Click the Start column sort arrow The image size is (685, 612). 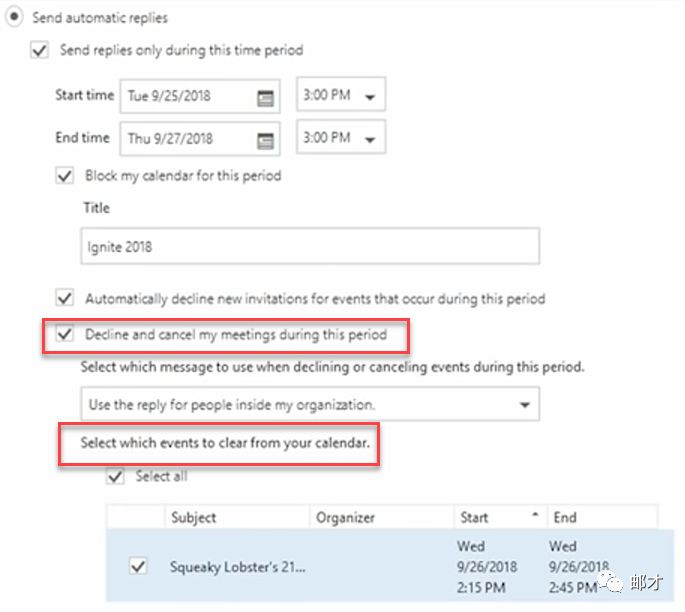535,516
